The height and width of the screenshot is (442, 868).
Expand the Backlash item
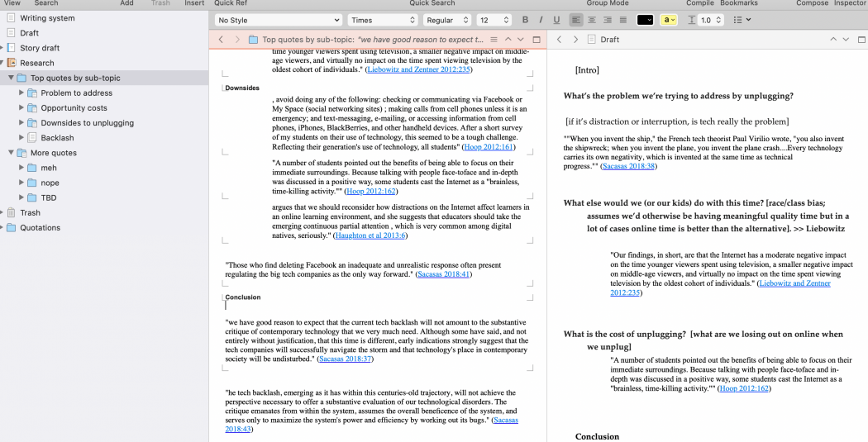pos(21,137)
